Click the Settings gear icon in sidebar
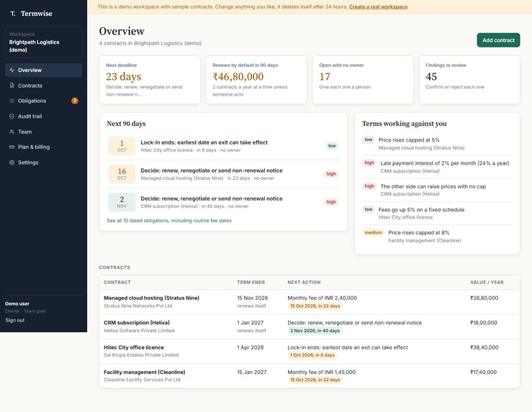 12,162
